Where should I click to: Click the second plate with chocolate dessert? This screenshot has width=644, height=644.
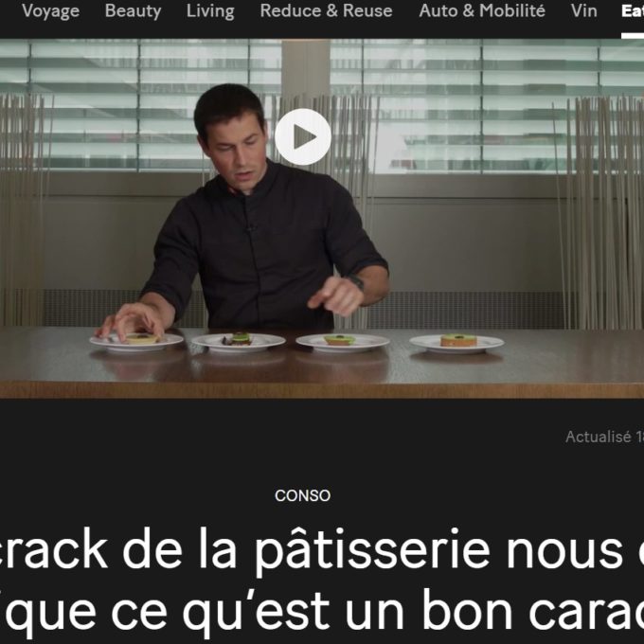click(239, 342)
